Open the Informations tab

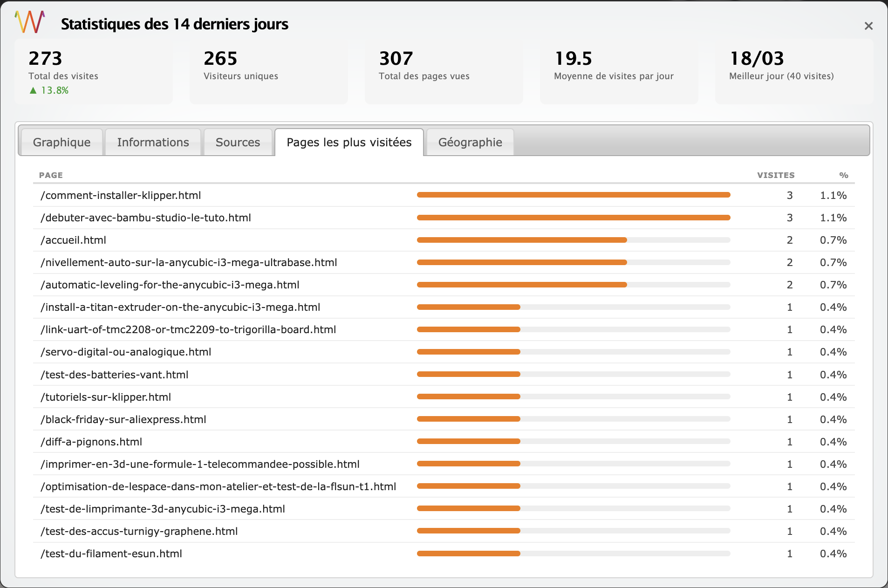pyautogui.click(x=153, y=142)
